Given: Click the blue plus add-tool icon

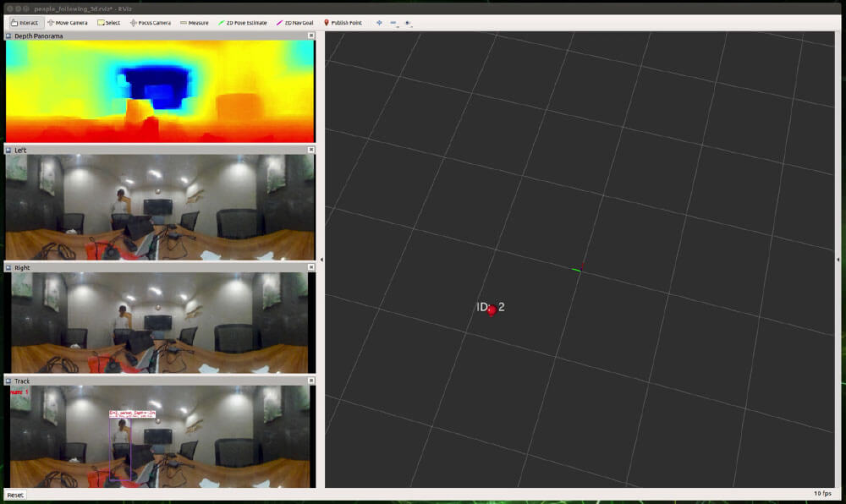Looking at the screenshot, I should click(379, 23).
